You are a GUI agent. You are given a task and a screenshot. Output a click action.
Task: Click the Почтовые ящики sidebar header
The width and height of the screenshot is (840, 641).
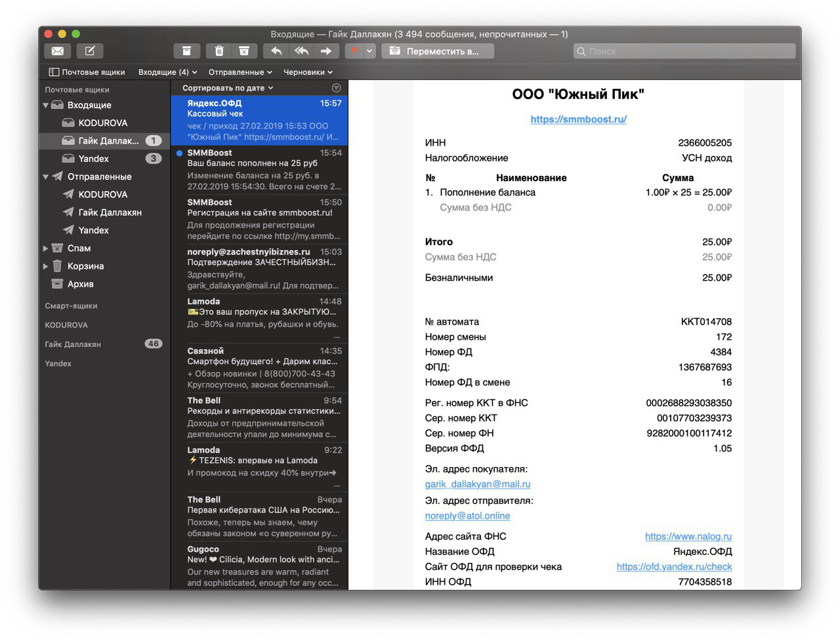[77, 90]
